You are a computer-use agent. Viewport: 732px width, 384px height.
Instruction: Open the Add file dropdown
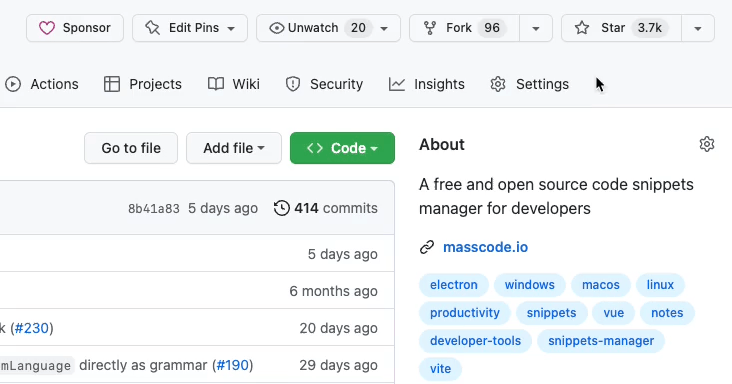click(234, 148)
